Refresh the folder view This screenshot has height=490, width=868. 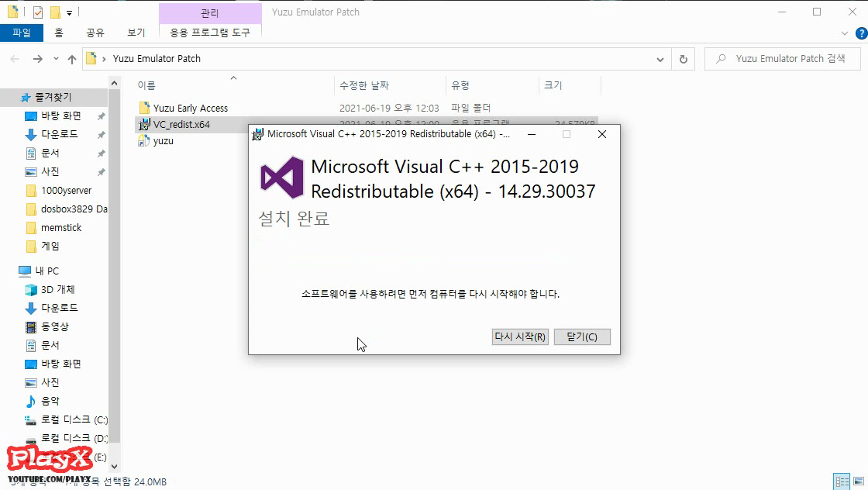[x=683, y=59]
